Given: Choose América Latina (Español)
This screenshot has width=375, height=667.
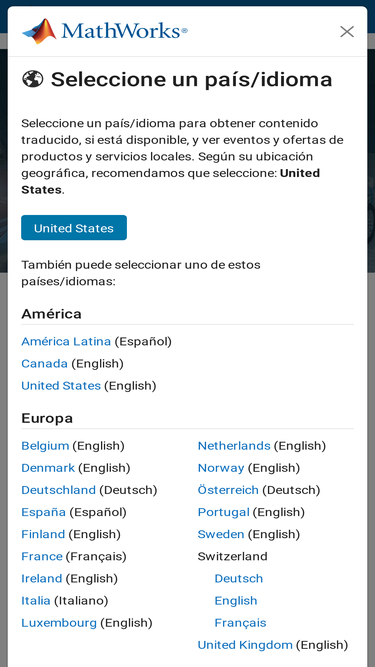Looking at the screenshot, I should (x=66, y=342).
